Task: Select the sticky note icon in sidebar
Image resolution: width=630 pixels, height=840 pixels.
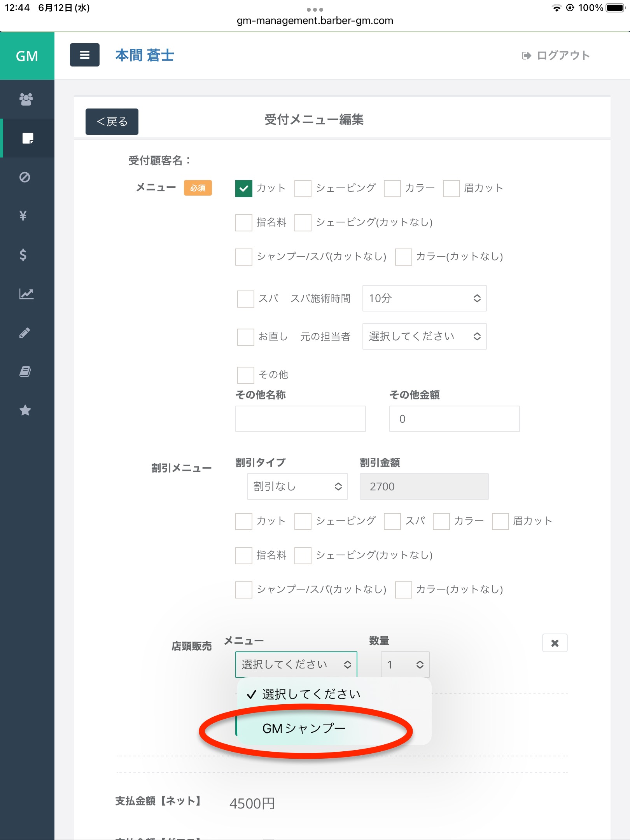Action: [x=27, y=138]
